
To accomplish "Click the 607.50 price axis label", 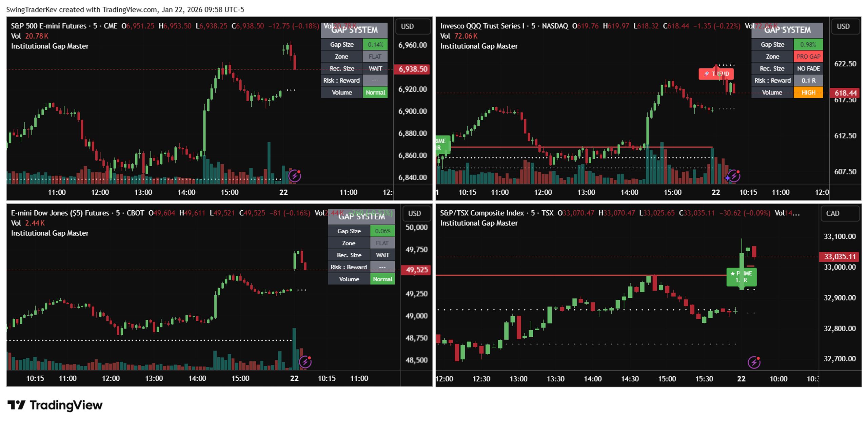I will click(x=845, y=172).
